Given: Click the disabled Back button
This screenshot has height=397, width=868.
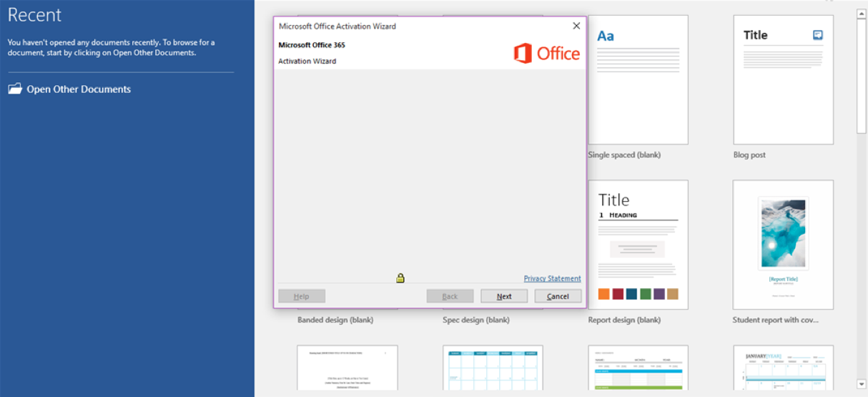Looking at the screenshot, I should [450, 296].
